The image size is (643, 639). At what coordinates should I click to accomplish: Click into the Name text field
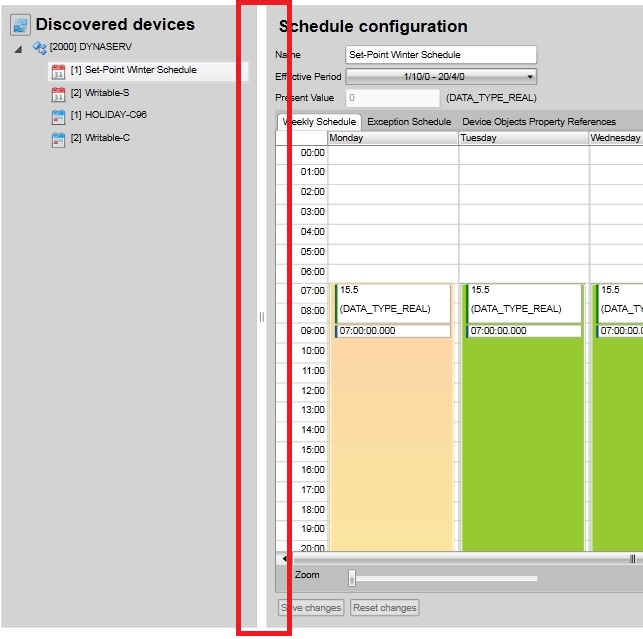[441, 55]
